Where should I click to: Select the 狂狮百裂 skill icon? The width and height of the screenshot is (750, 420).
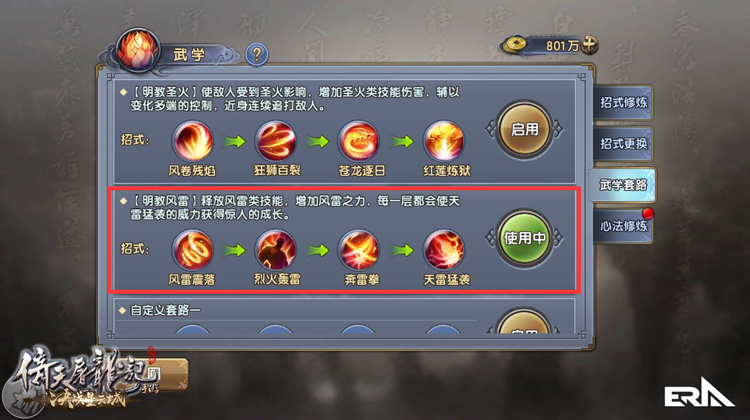pyautogui.click(x=276, y=142)
